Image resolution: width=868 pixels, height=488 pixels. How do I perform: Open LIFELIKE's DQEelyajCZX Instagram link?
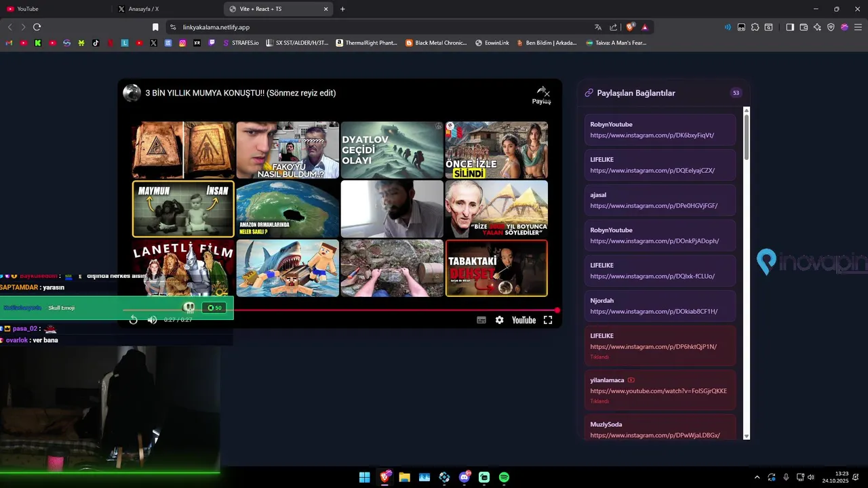tap(652, 171)
